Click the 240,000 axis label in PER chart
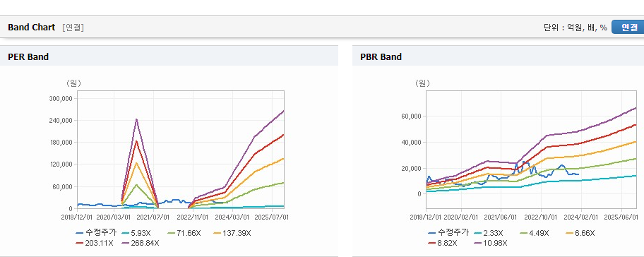Screen dimensions: 644x257 click(x=61, y=121)
